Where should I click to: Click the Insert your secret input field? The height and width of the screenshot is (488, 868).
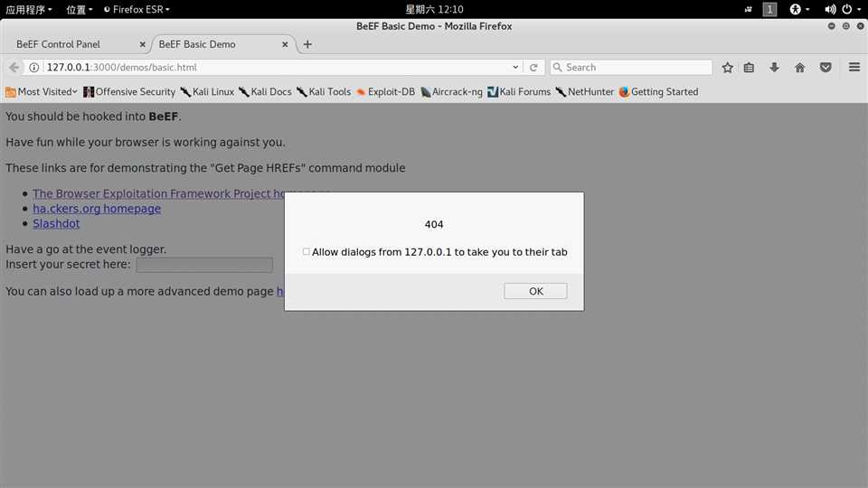click(x=205, y=265)
